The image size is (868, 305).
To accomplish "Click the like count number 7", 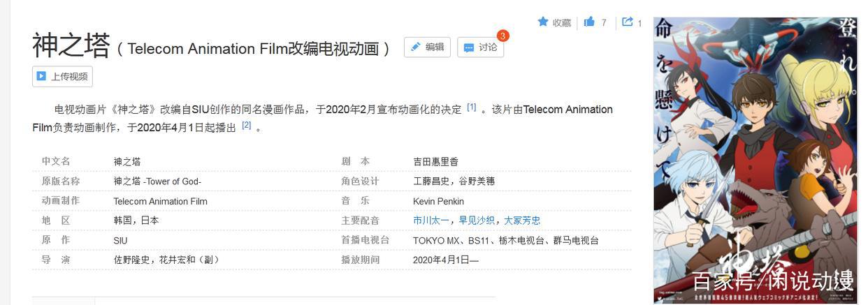I will (604, 23).
